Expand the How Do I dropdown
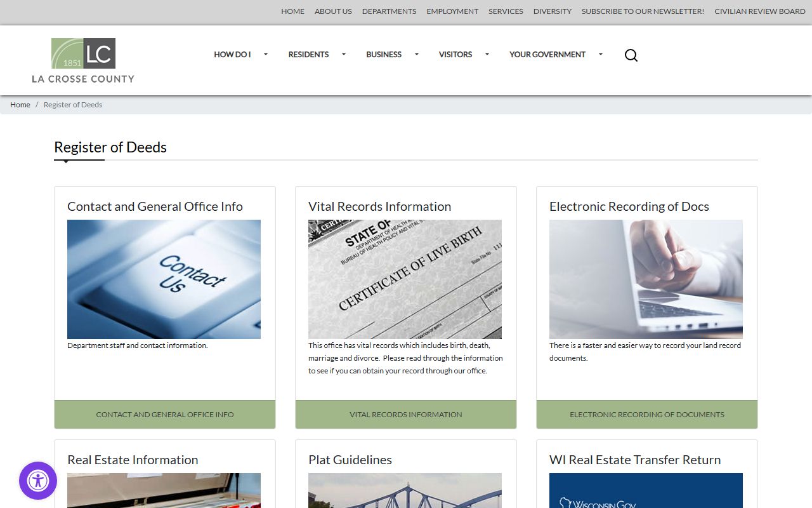 coord(266,55)
